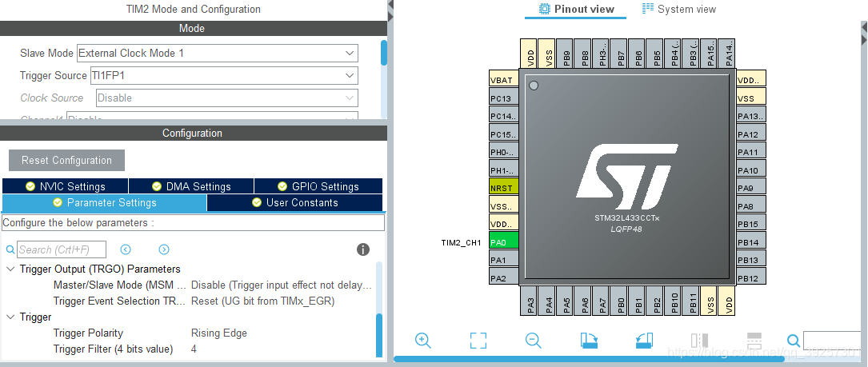Image resolution: width=868 pixels, height=367 pixels.
Task: Rotate the chip counter-clockwise
Action: (644, 341)
